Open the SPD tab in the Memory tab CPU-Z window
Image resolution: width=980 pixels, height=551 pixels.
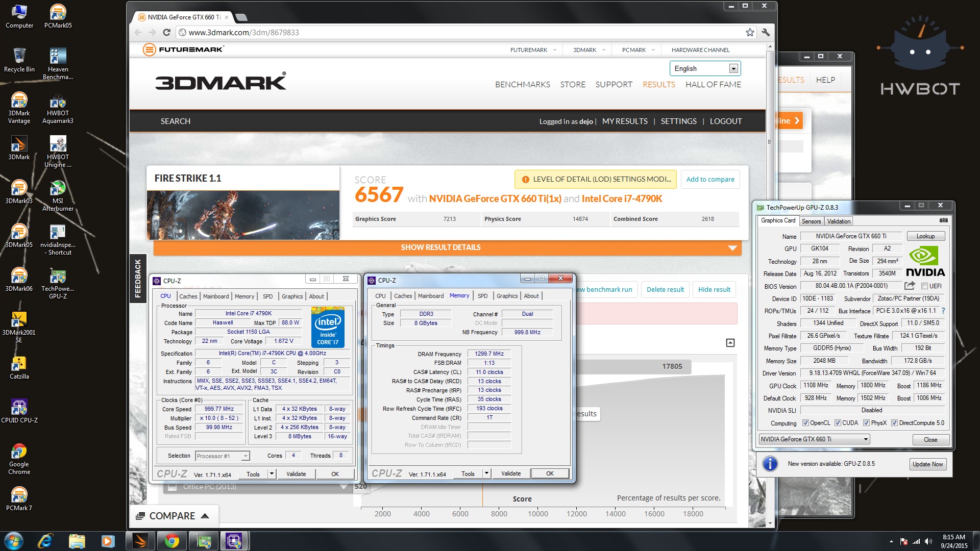tap(482, 296)
